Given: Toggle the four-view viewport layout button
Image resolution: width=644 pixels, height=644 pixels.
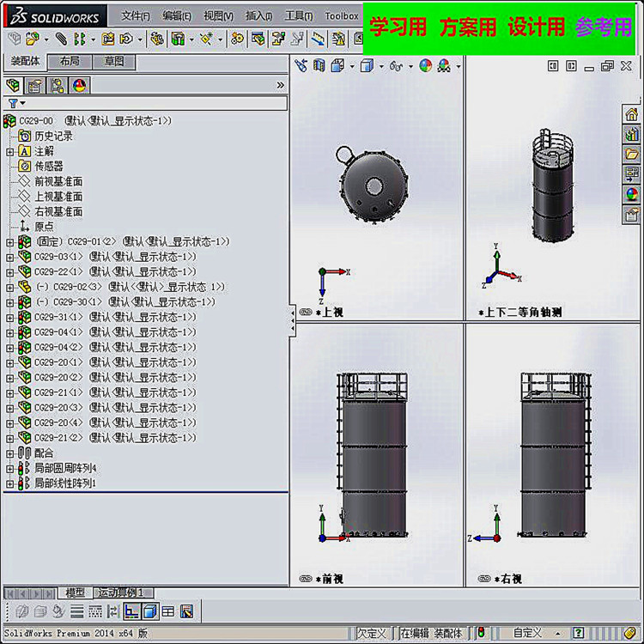Looking at the screenshot, I should tap(167, 612).
